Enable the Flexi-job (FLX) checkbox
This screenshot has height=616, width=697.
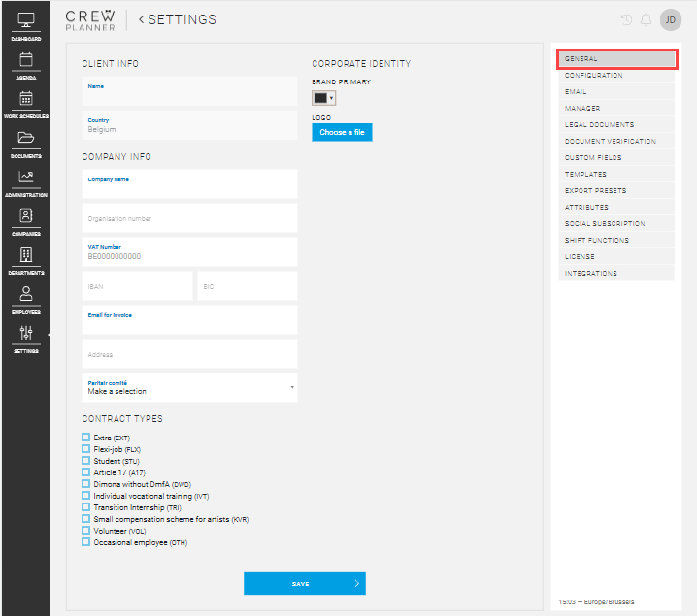coord(86,449)
